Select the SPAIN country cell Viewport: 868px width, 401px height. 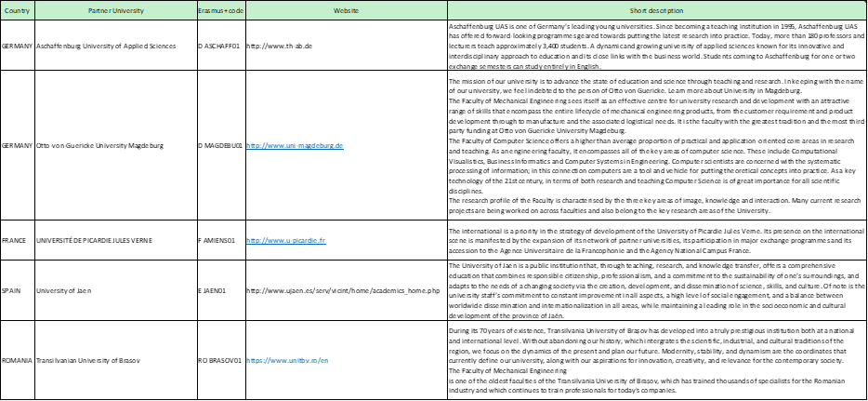point(17,290)
